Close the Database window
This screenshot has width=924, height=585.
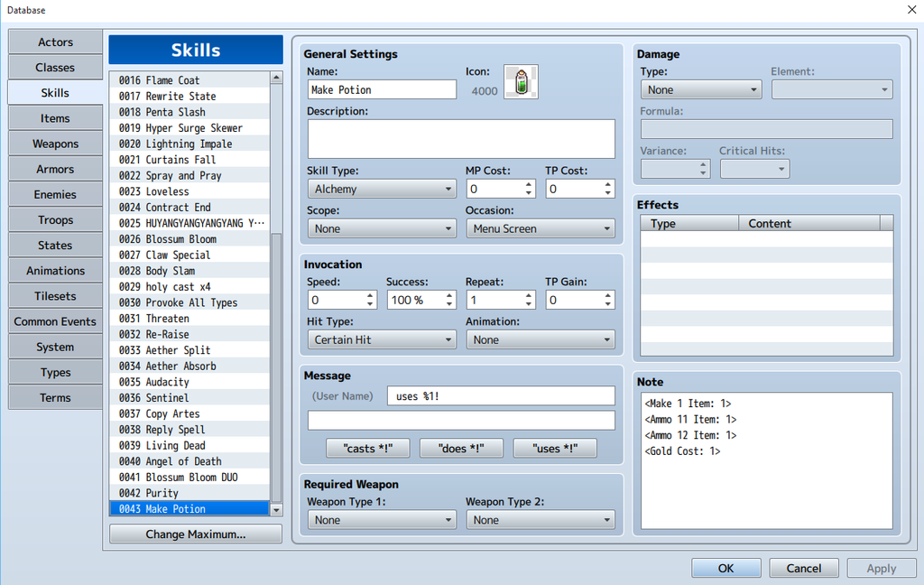pos(910,10)
